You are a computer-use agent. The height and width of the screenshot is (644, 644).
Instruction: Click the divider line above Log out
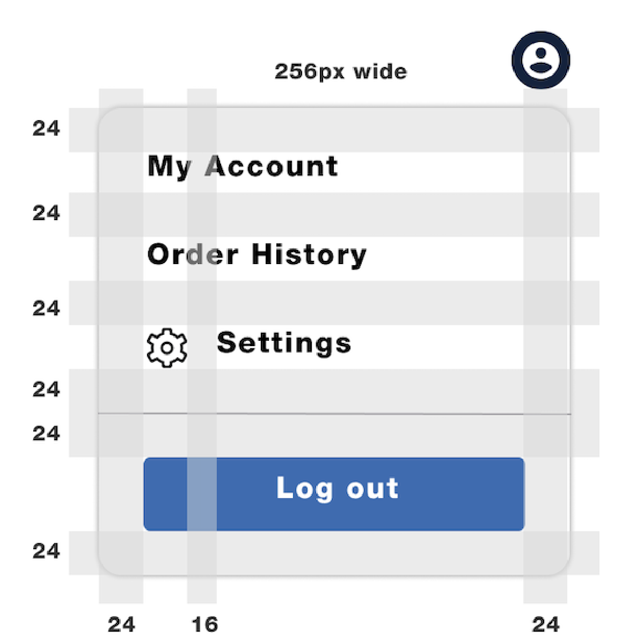[334, 414]
